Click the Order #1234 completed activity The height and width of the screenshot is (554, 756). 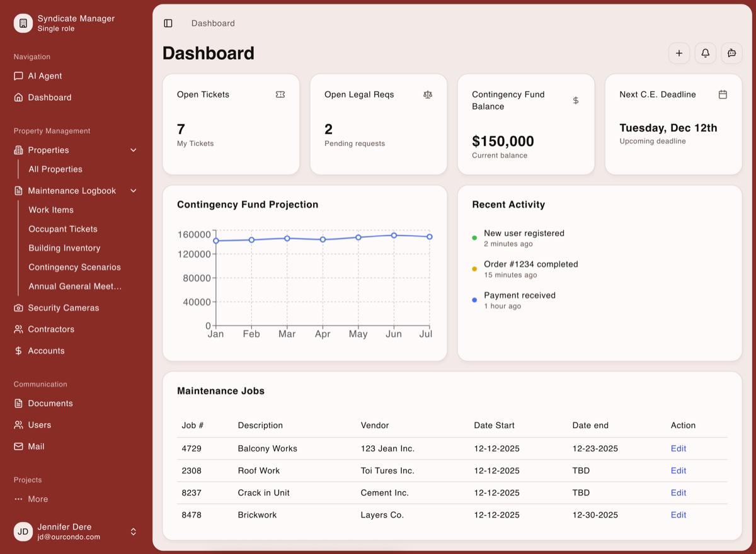531,264
